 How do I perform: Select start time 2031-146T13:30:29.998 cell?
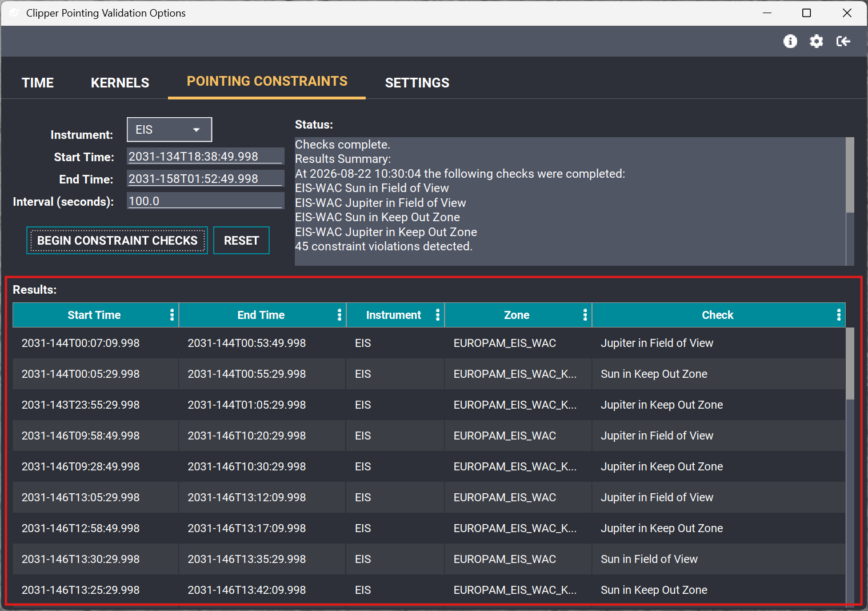tap(96, 559)
